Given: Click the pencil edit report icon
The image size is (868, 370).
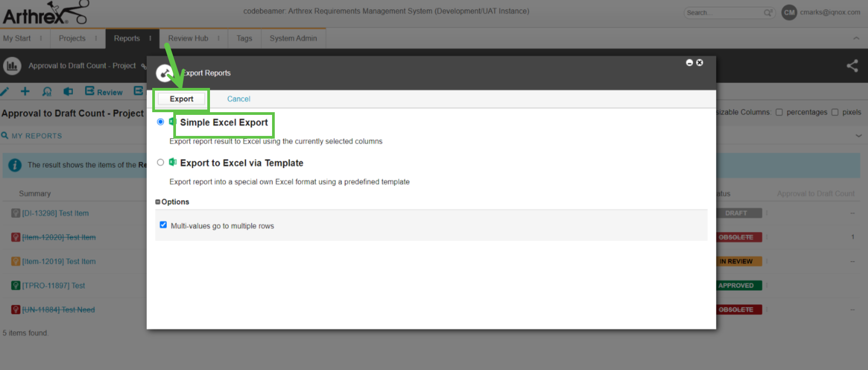Looking at the screenshot, I should pyautogui.click(x=5, y=92).
